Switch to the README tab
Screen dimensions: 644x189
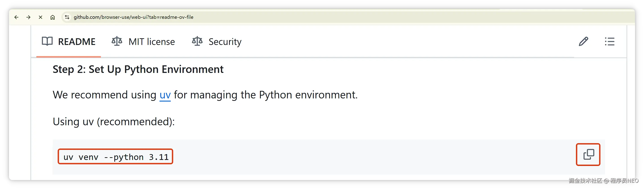coord(69,42)
